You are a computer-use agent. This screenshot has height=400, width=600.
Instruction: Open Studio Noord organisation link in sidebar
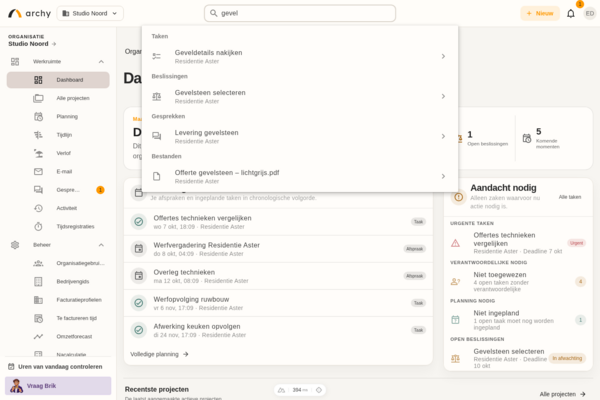[32, 44]
